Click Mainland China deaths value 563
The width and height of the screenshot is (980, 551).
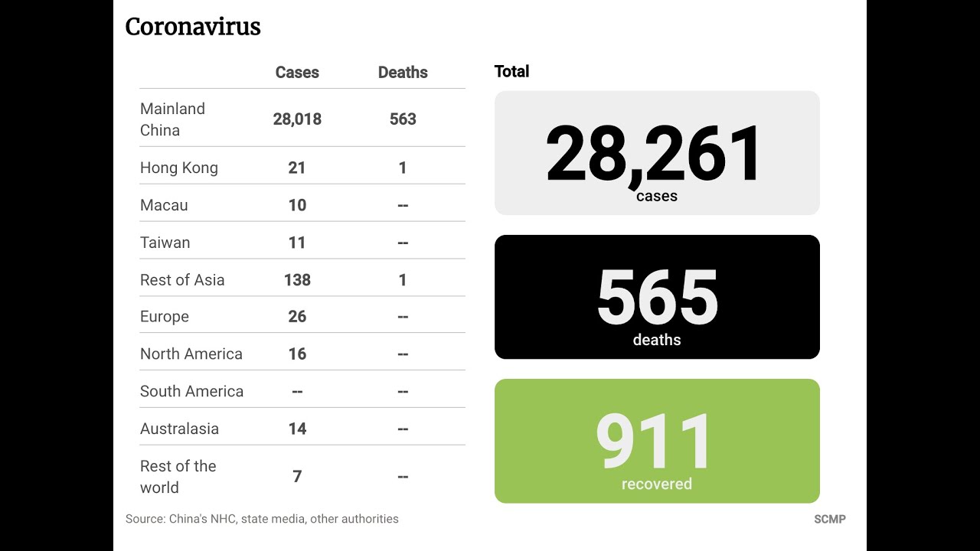tap(403, 119)
